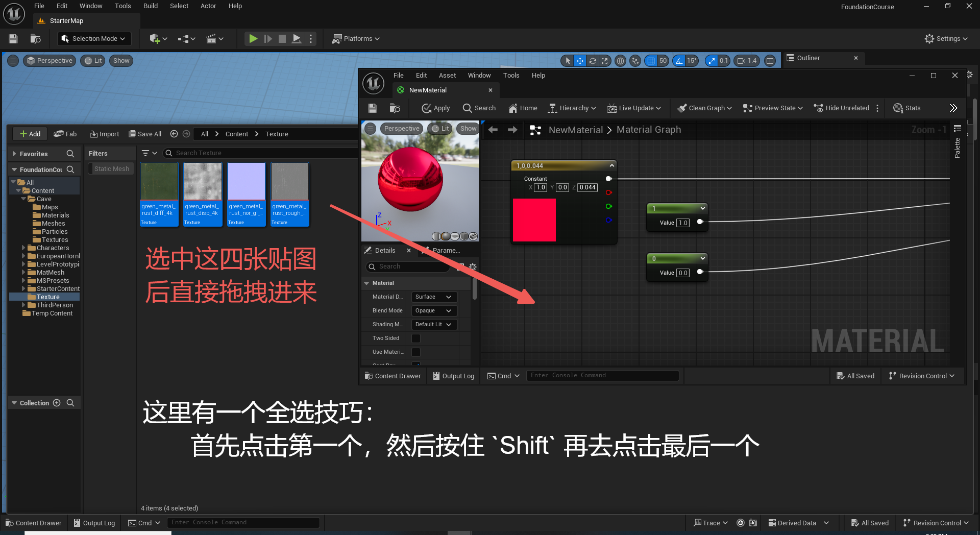
Task: Select the scale gizmo tool in viewport
Action: point(605,61)
